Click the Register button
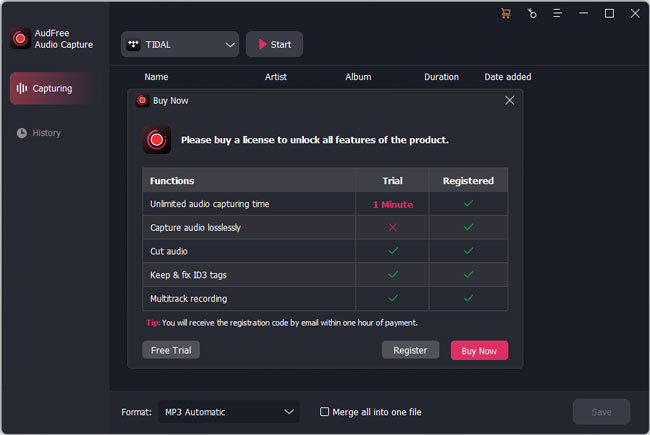The height and width of the screenshot is (435, 650). coord(410,350)
